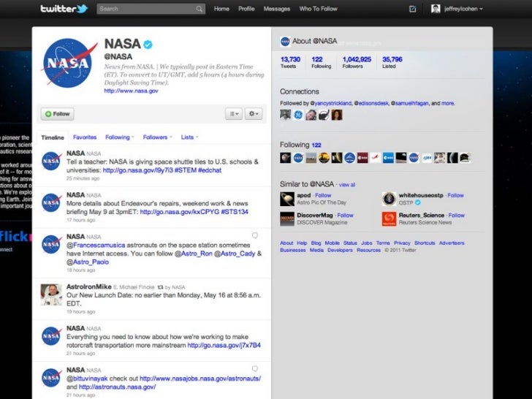The height and width of the screenshot is (399, 532).
Task: Click the DiscoverMag avatar
Action: pos(287,218)
